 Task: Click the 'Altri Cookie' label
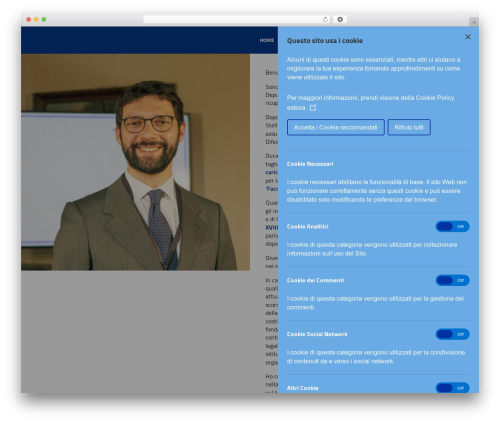tap(303, 388)
